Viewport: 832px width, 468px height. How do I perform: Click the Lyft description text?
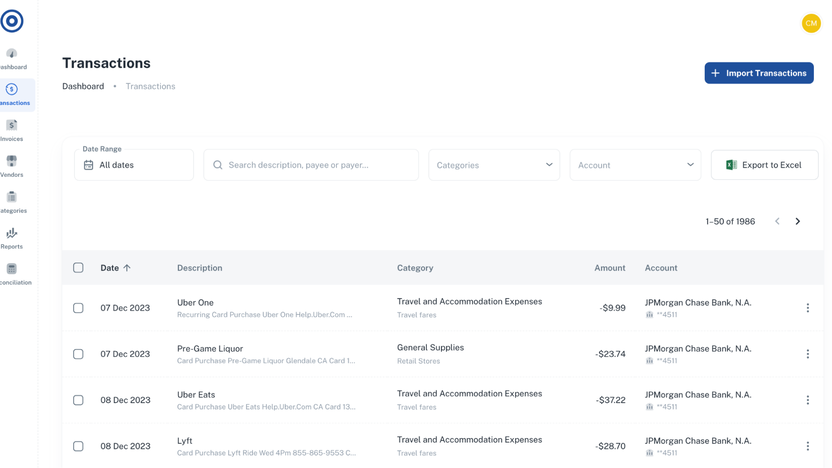[185, 441]
